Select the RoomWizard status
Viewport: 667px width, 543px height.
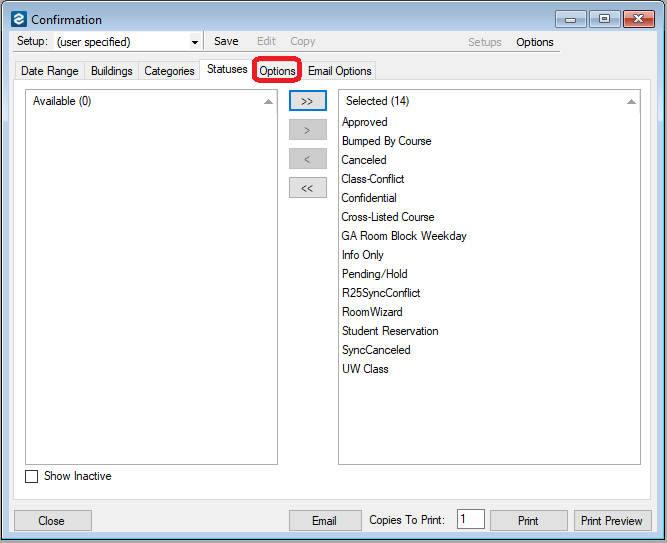point(372,312)
